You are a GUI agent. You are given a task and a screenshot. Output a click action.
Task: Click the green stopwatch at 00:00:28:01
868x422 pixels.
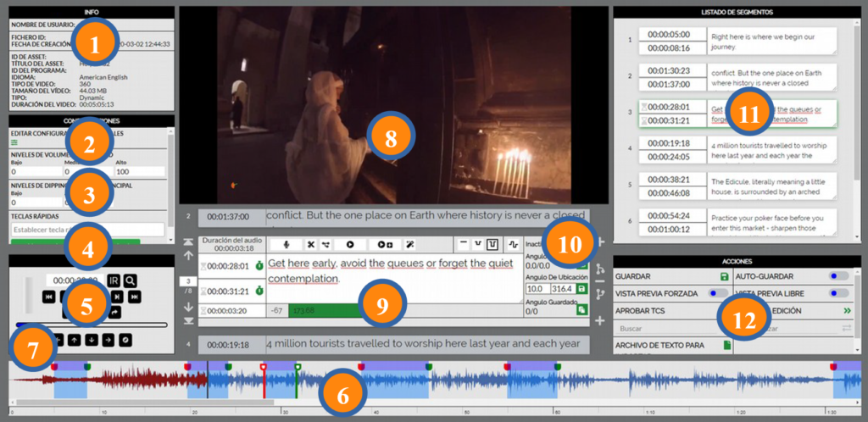(x=259, y=266)
